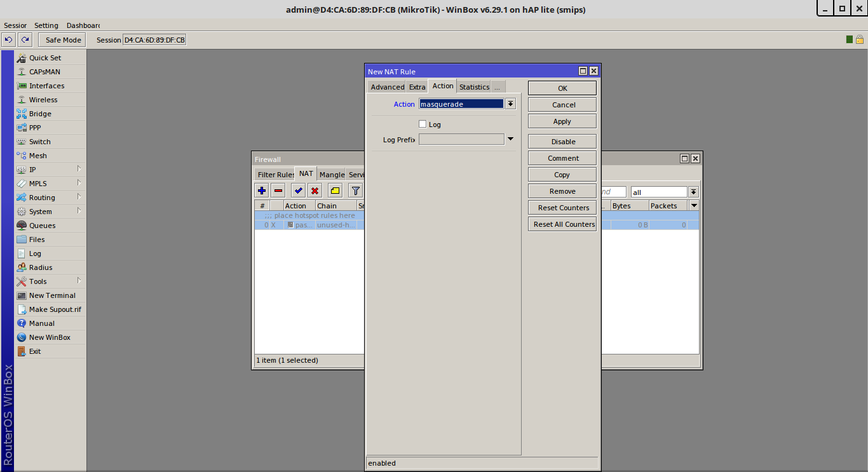Open the CAPsMAN menu icon
Screen dimensions: 868x472
pos(22,72)
